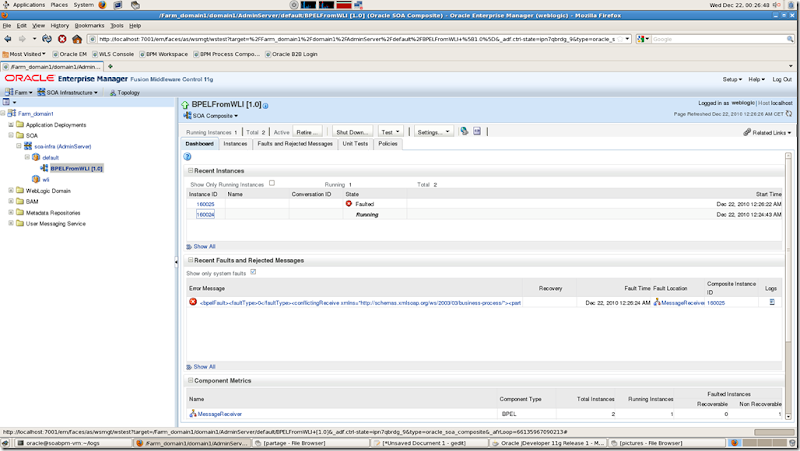800x451 pixels.
Task: Click the up arrow icon beside BPELFromWLI title
Action: (x=185, y=105)
